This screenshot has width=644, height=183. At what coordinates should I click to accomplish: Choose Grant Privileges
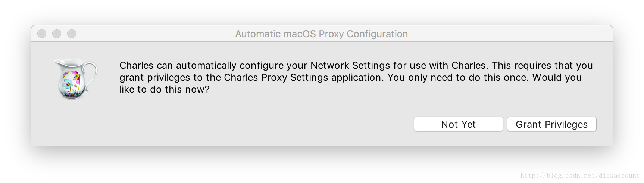(x=551, y=124)
